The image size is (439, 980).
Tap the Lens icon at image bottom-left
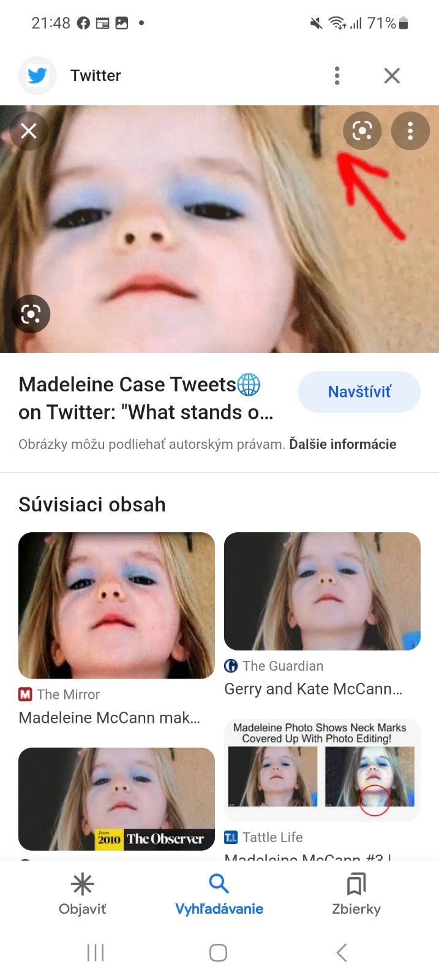coord(31,314)
